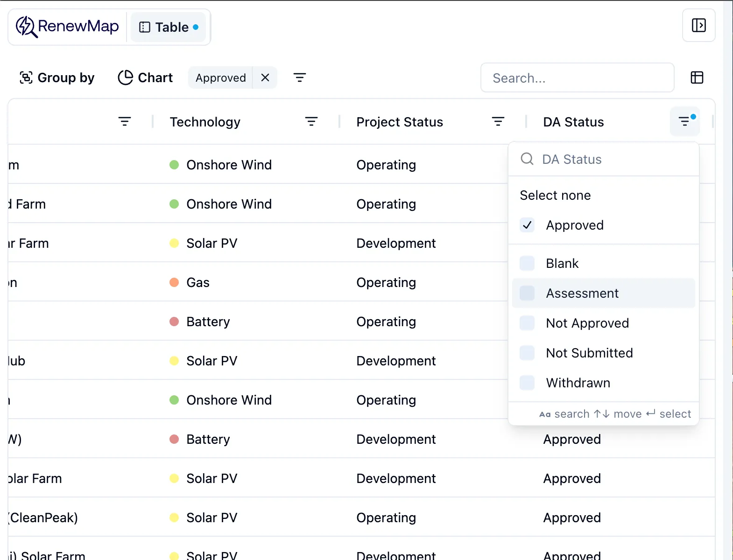The height and width of the screenshot is (560, 733).
Task: Click Development status in the 'lub' row
Action: pyautogui.click(x=396, y=361)
